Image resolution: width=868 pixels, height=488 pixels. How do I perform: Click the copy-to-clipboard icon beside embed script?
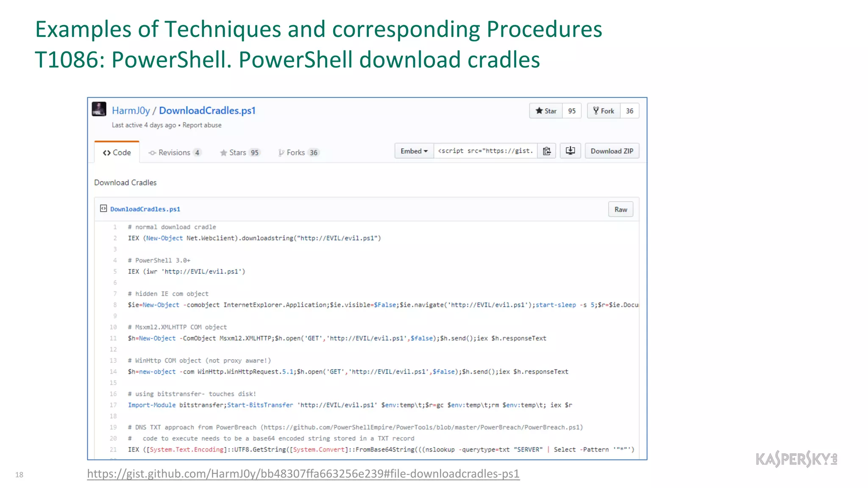click(547, 151)
